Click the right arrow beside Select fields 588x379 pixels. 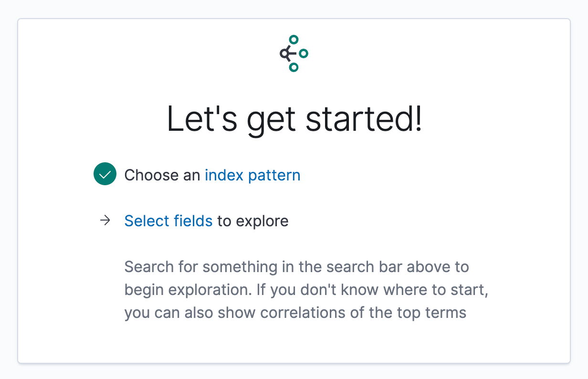click(x=105, y=221)
